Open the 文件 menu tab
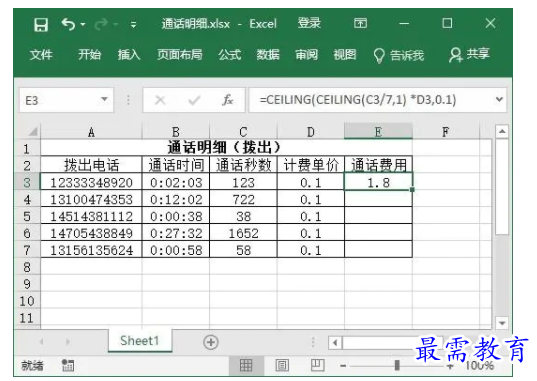Image resolution: width=537 pixels, height=381 pixels. 41,54
